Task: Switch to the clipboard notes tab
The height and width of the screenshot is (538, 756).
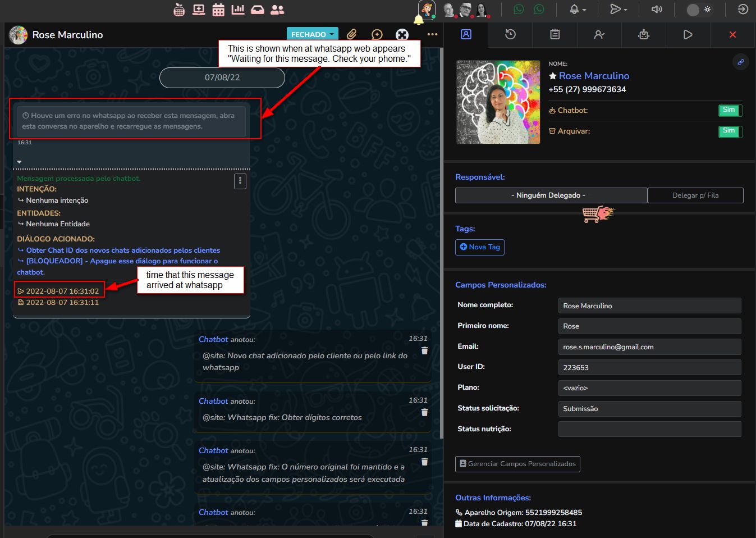Action: tap(555, 35)
